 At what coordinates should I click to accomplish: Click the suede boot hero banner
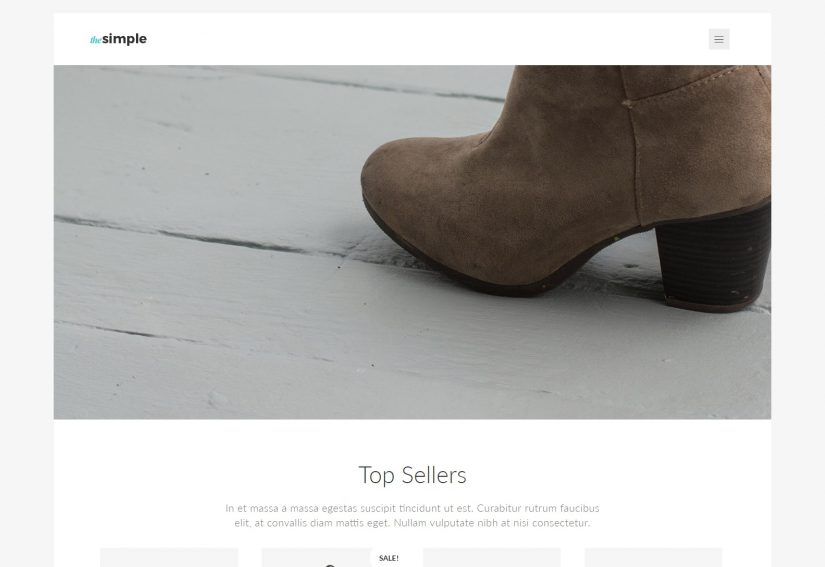pyautogui.click(x=412, y=242)
